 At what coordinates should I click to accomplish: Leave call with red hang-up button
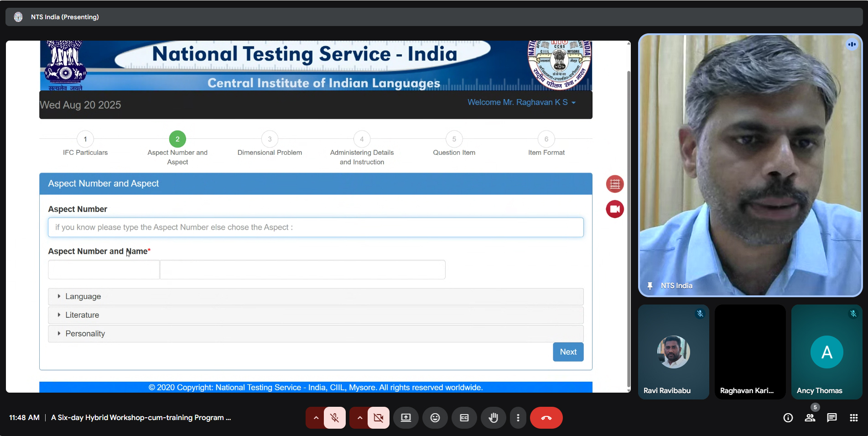coord(546,418)
